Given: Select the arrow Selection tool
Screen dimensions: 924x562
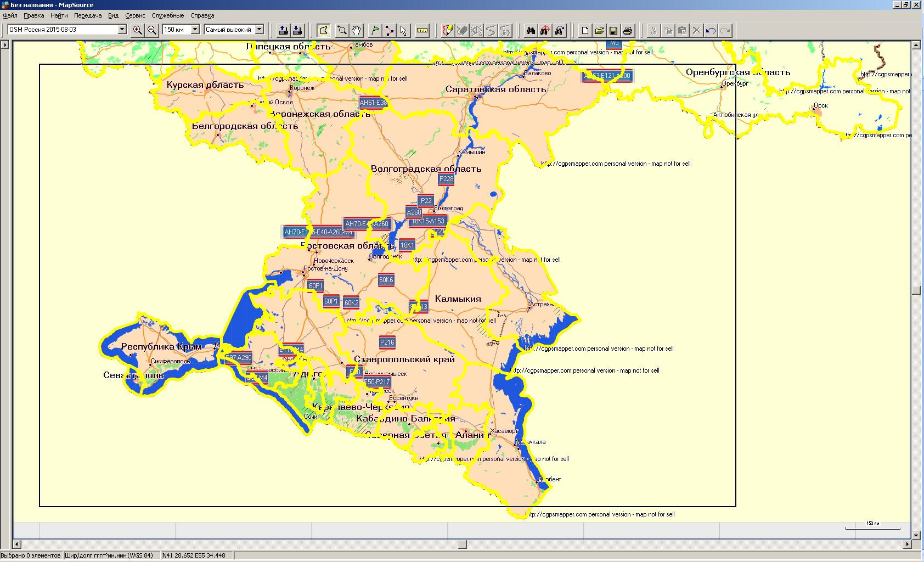Looking at the screenshot, I should point(404,30).
